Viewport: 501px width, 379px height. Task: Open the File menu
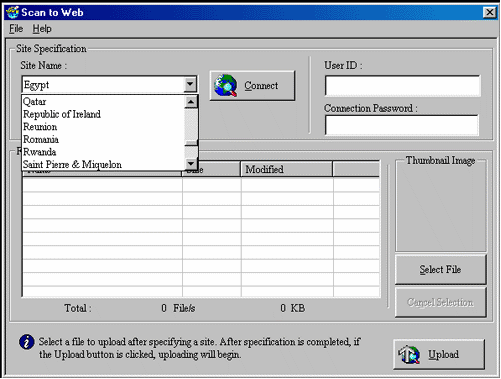coord(16,29)
